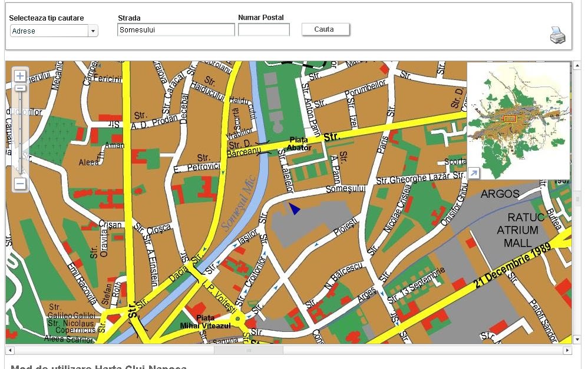Click the 21 Decembrie 1989 street label
Viewport: 588px width, 369px height.
(x=512, y=265)
